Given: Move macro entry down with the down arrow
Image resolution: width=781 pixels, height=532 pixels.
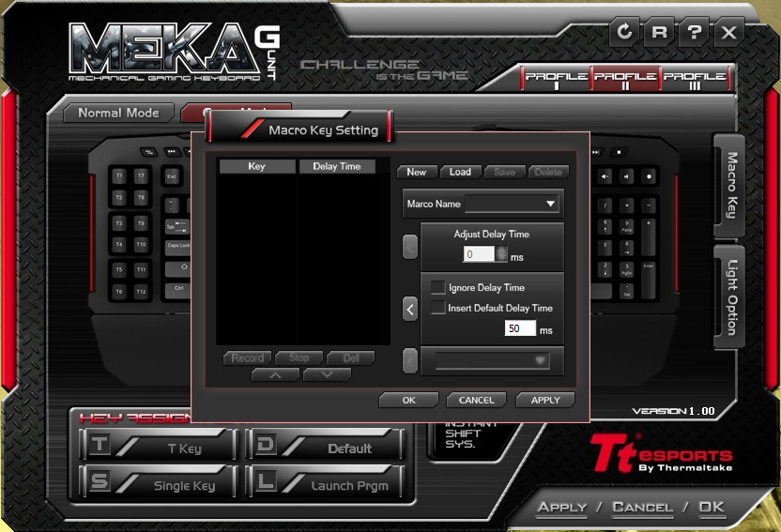Looking at the screenshot, I should click(x=327, y=374).
